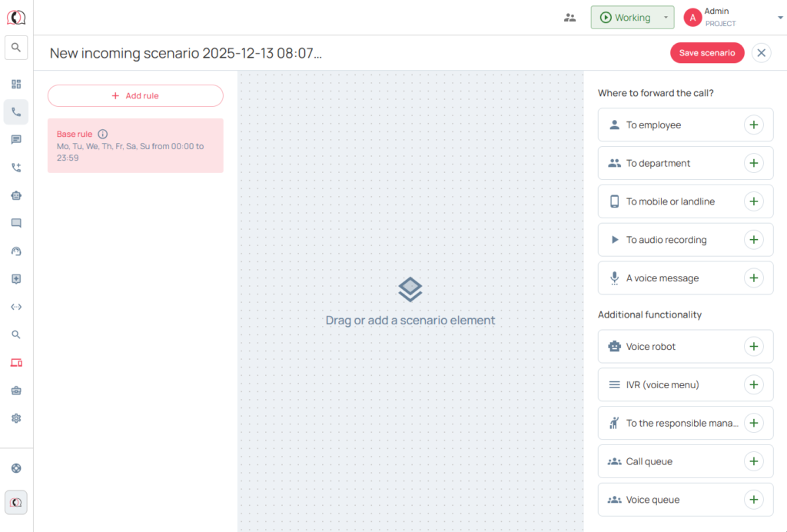Screen dimensions: 787x532
Task: Click the Add rule button
Action: (135, 96)
